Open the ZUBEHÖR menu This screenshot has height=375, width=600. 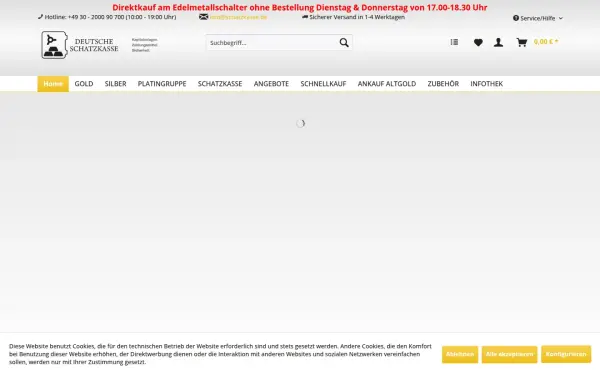point(443,84)
